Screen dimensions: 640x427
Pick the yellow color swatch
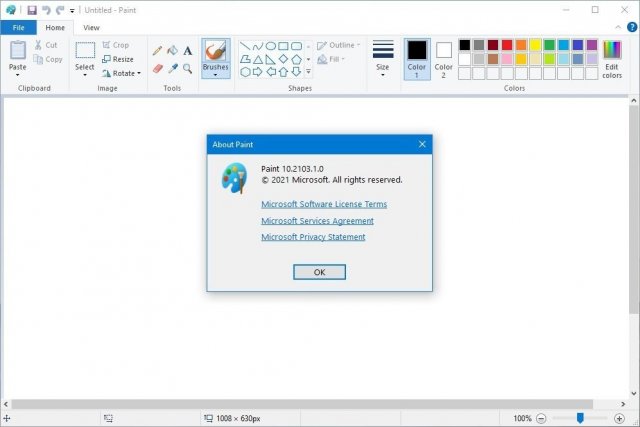pos(535,45)
